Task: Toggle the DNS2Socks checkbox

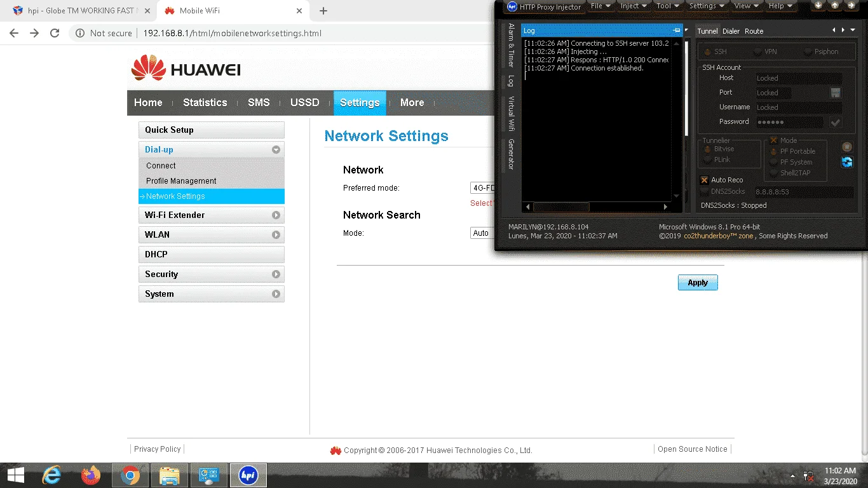Action: (x=704, y=191)
